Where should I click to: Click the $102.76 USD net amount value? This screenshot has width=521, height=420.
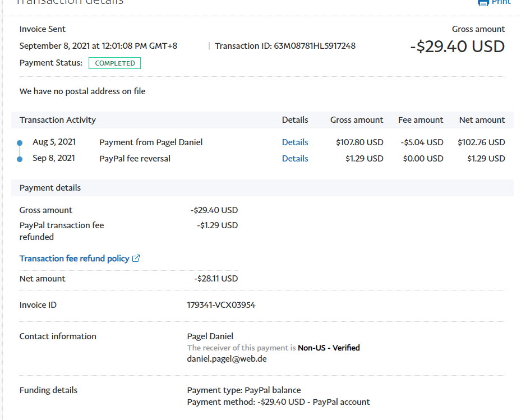coord(481,142)
